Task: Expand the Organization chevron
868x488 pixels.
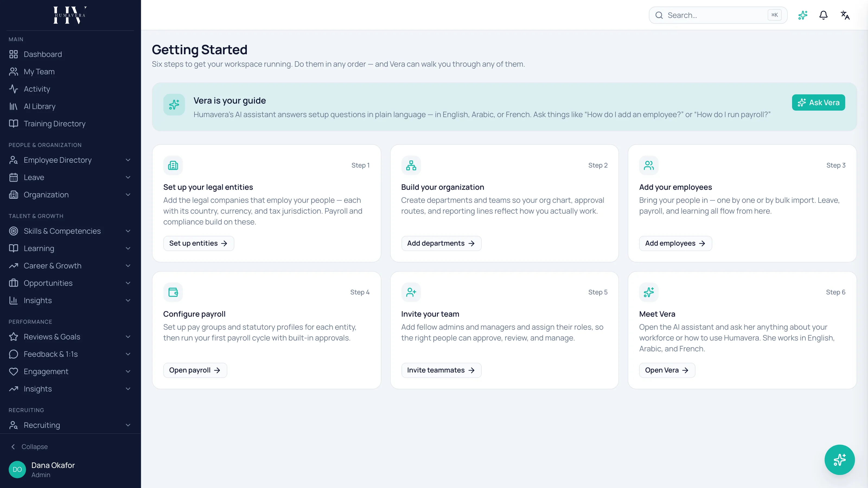Action: [x=128, y=195]
